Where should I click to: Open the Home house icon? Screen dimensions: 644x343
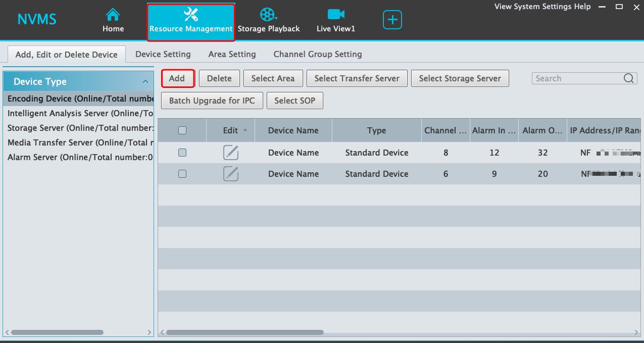[113, 14]
